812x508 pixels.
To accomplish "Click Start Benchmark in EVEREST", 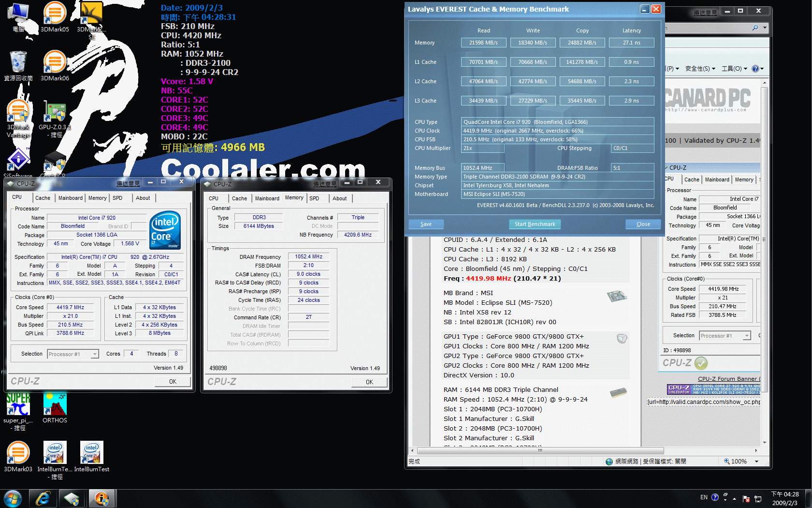I will click(x=535, y=224).
